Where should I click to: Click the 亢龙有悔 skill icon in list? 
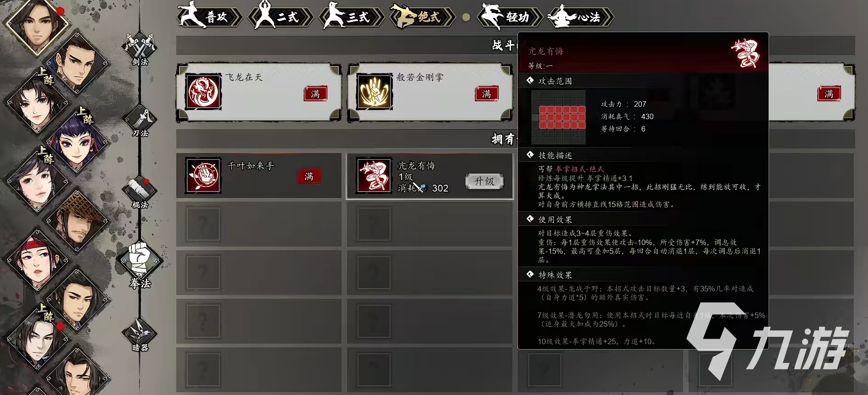coord(374,176)
